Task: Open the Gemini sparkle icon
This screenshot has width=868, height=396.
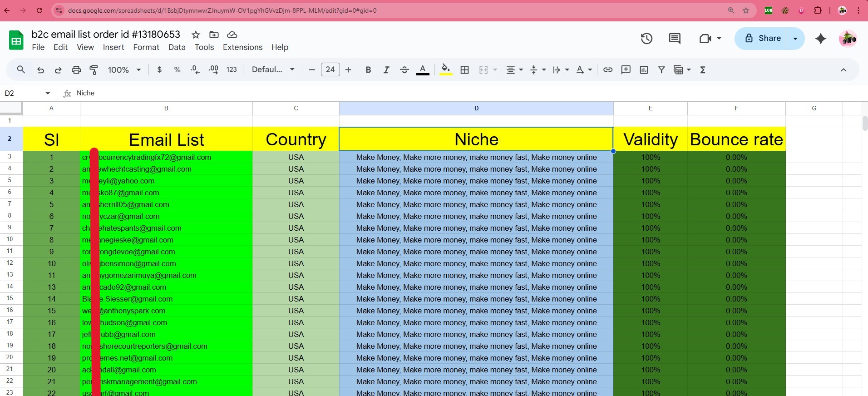Action: [x=820, y=39]
